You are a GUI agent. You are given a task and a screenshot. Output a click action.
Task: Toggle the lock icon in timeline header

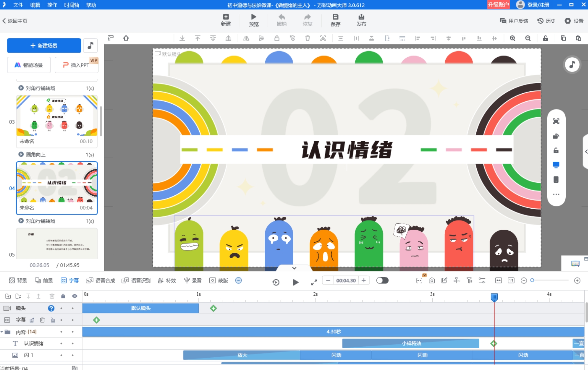(63, 296)
